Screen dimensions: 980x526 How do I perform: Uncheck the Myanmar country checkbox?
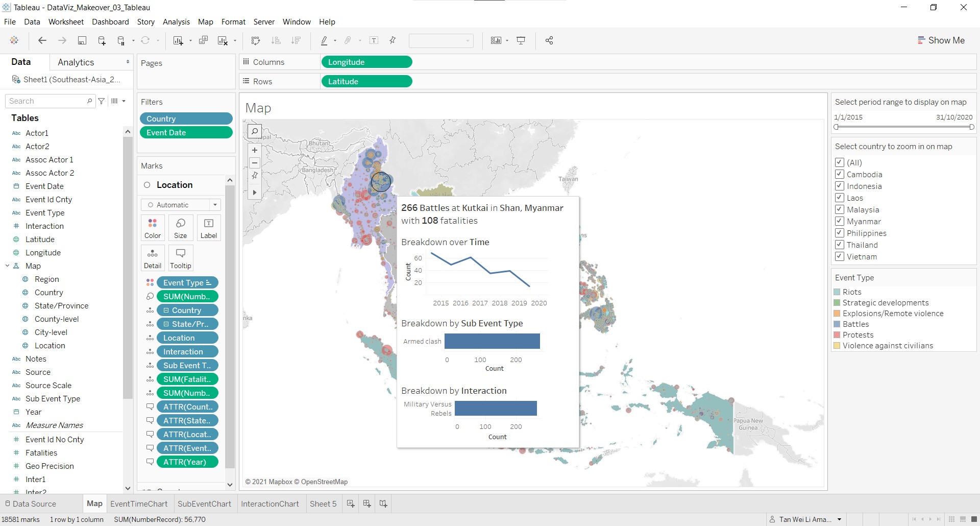click(840, 221)
